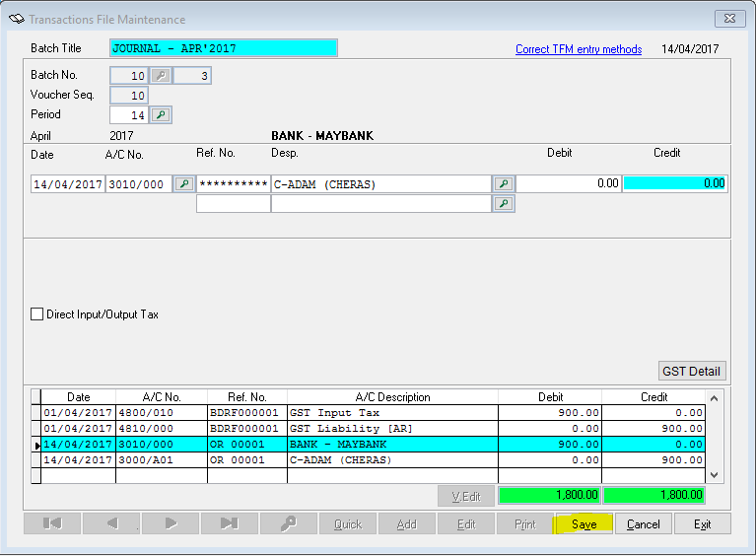Click the grid Credit column header
This screenshot has height=556, width=756.
tap(653, 397)
